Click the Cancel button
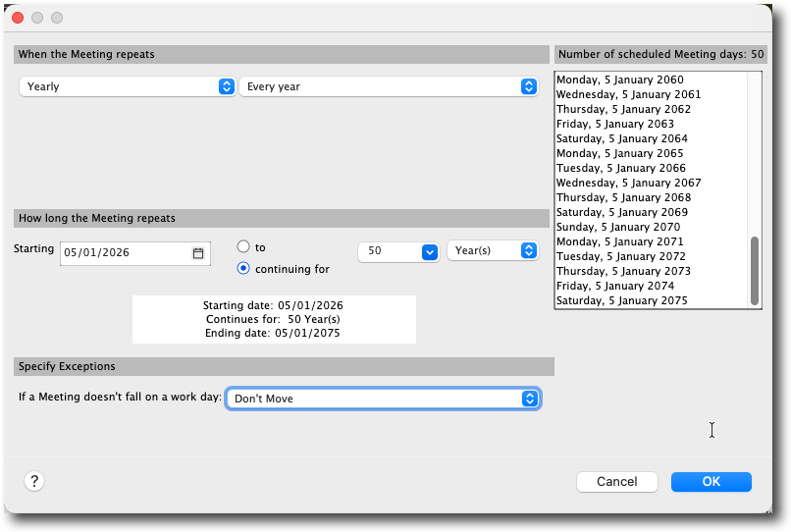Image resolution: width=791 pixels, height=532 pixels. [x=616, y=481]
